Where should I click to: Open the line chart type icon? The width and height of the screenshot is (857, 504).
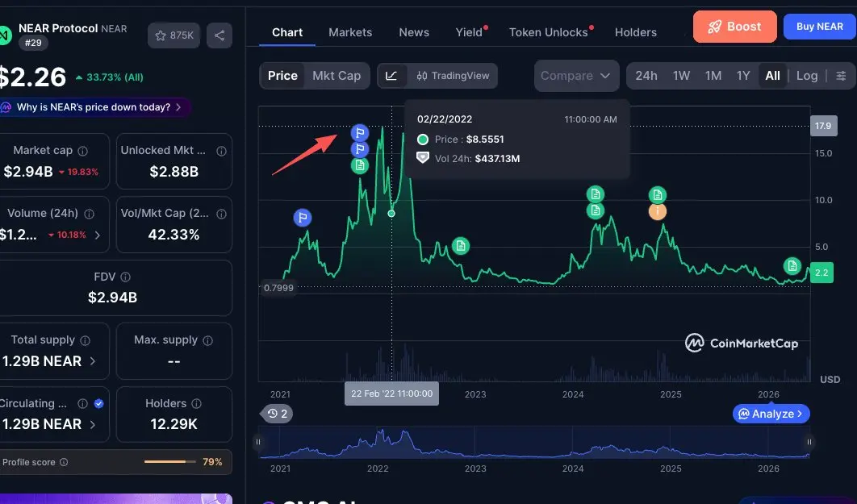point(392,76)
